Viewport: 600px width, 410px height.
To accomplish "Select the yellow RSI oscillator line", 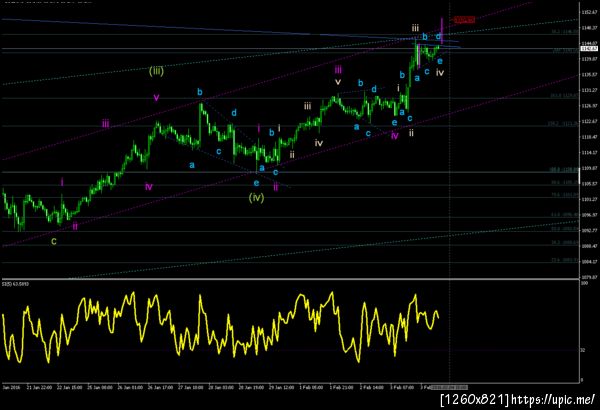I will 220,328.
